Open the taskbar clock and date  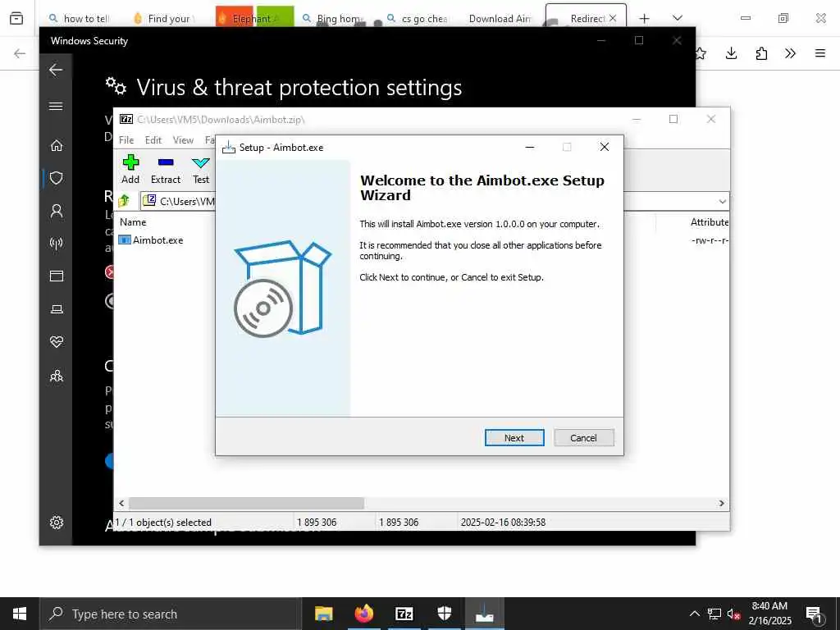coord(769,614)
